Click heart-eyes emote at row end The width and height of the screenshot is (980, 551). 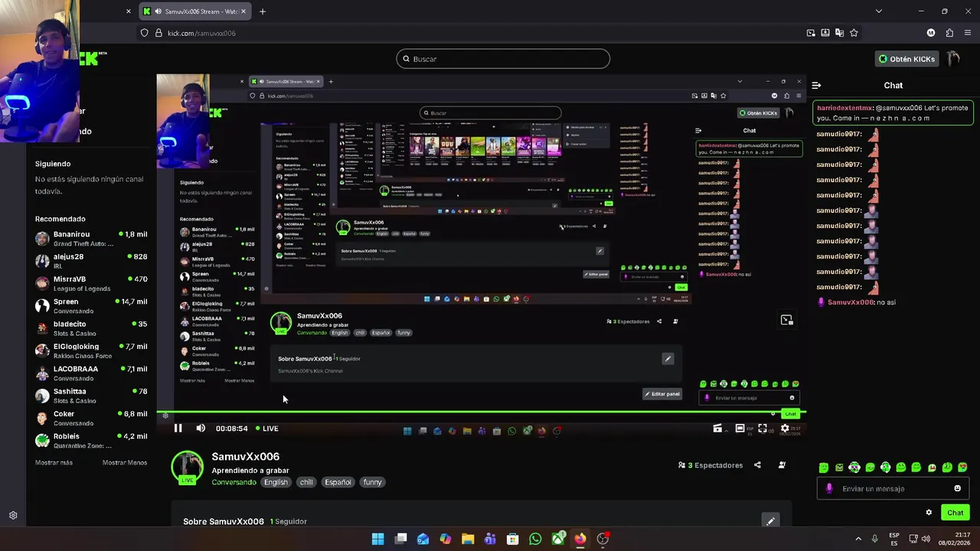click(962, 468)
